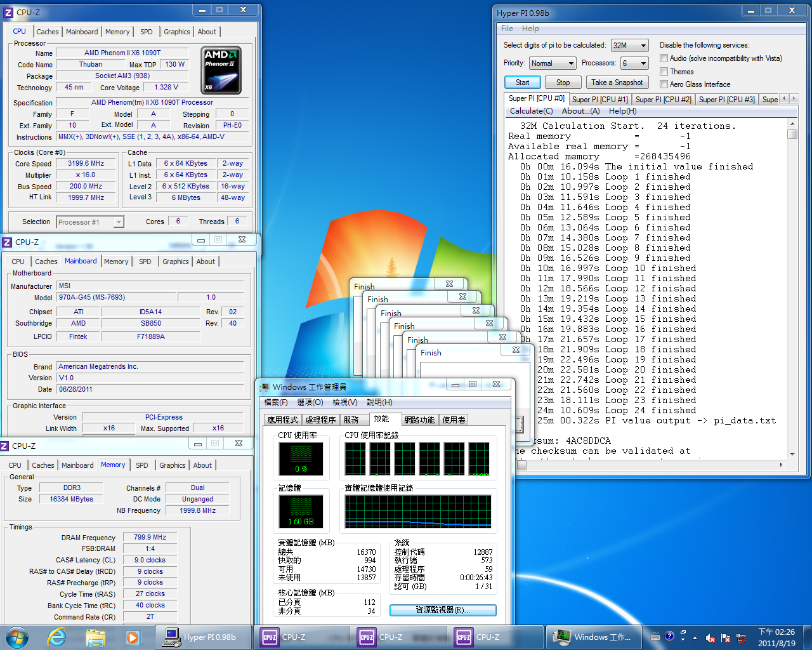Viewport: 812px width, 650px height.
Task: Click the Task Manager title bar icon
Action: [265, 387]
